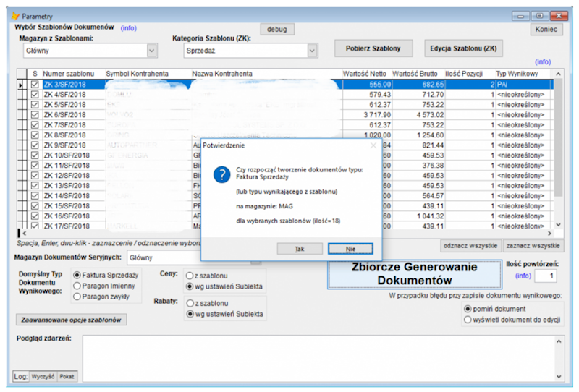Uncheck row ZK 12/SF/2018
Screen dimensions: 579x392
[35, 175]
